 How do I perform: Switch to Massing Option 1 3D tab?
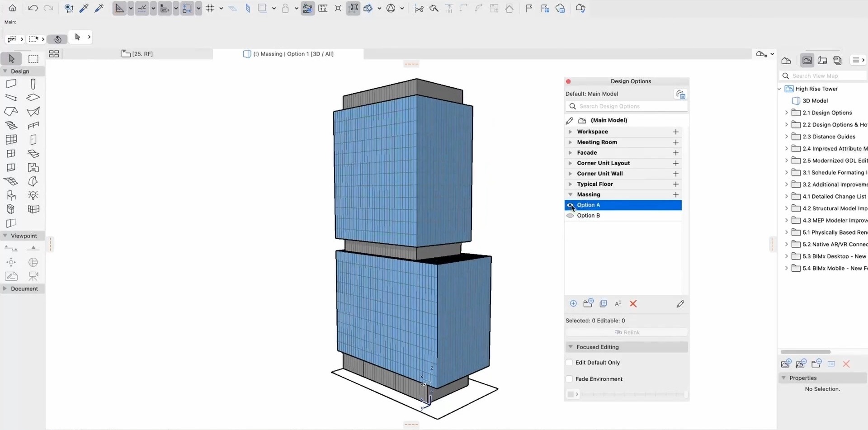pos(288,54)
